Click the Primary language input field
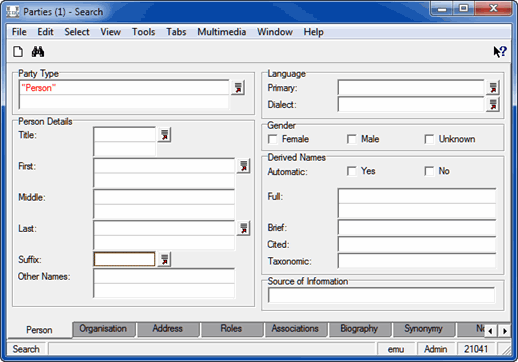The image size is (518, 362). point(411,88)
